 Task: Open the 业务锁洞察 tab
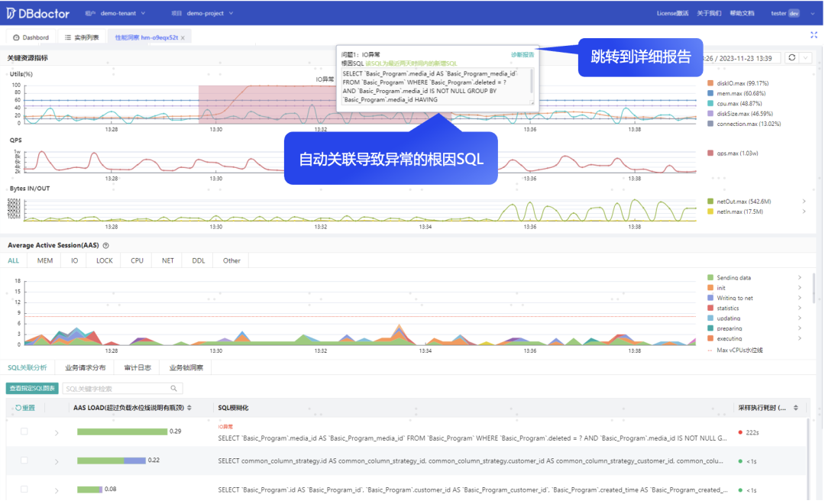coord(186,368)
